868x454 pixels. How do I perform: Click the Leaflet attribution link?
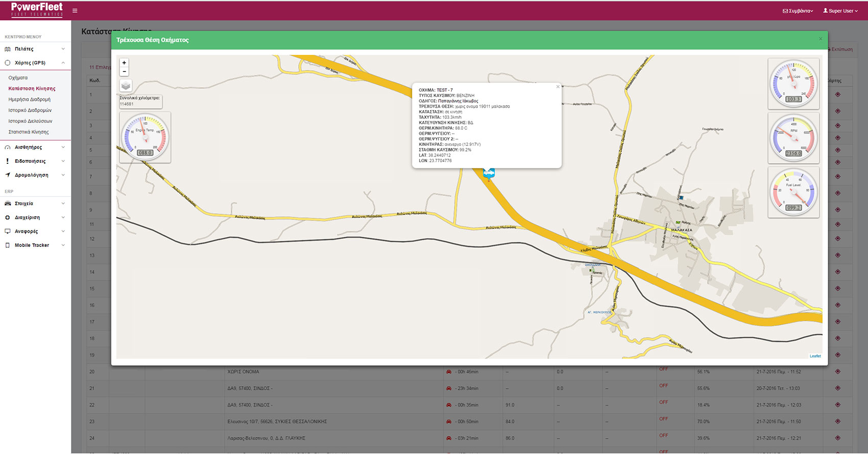[x=815, y=356]
